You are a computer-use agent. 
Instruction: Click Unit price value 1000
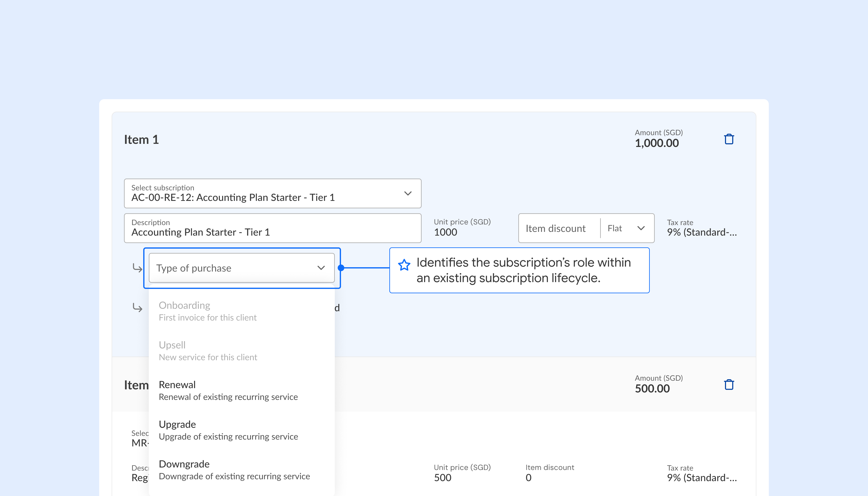tap(445, 232)
